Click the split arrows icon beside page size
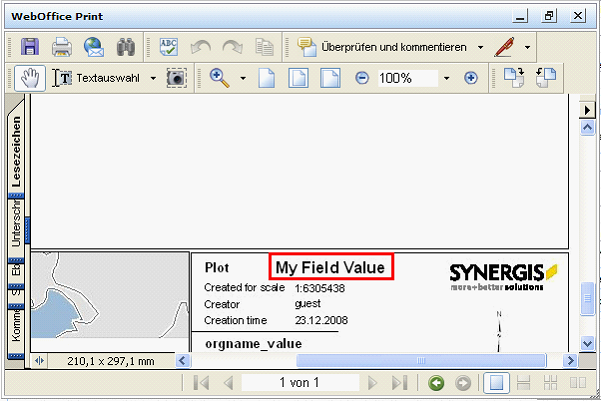This screenshot has width=601, height=401. (x=39, y=361)
